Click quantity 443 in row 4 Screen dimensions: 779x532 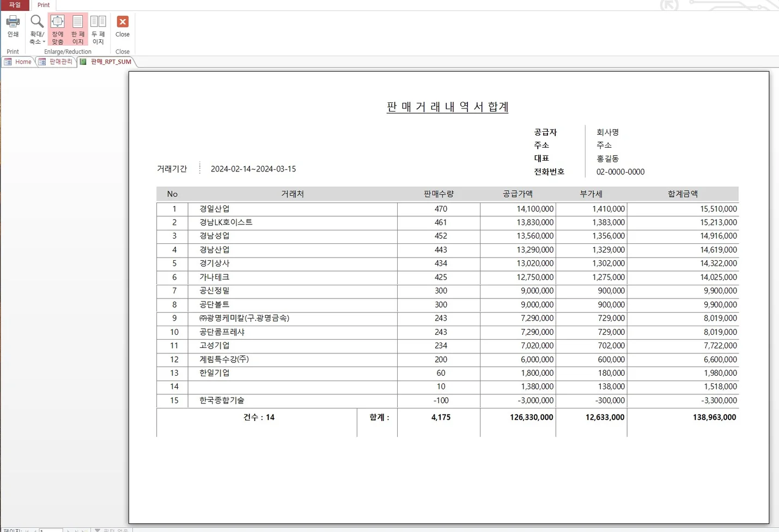(x=441, y=250)
